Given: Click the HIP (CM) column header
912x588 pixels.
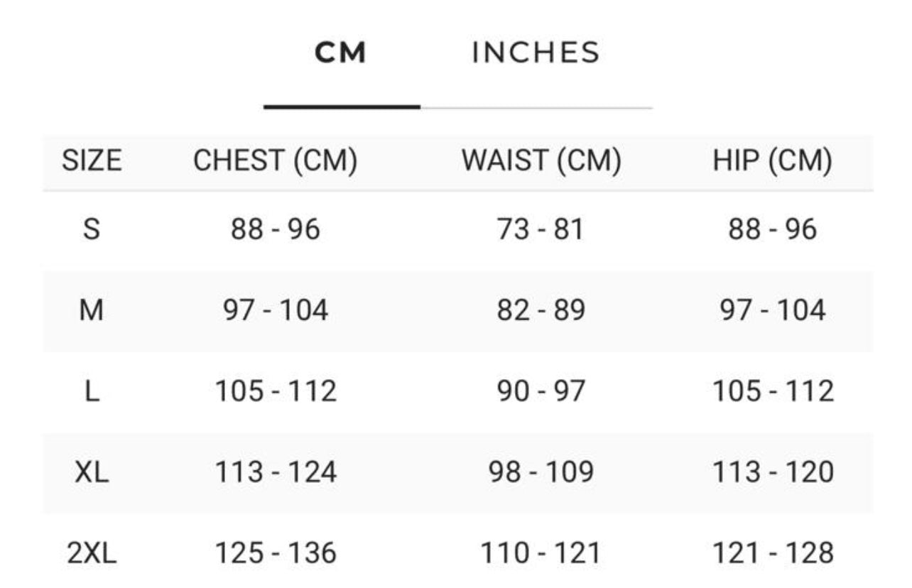Looking at the screenshot, I should click(772, 161).
